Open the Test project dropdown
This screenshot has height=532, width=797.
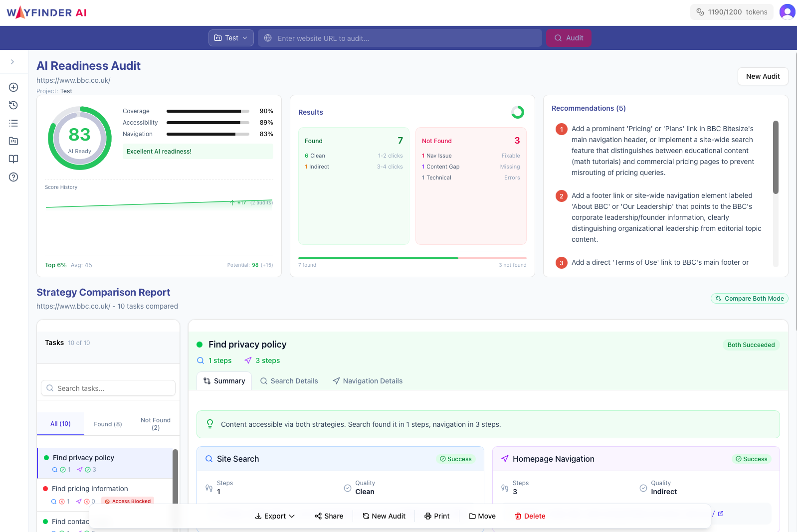pyautogui.click(x=231, y=38)
